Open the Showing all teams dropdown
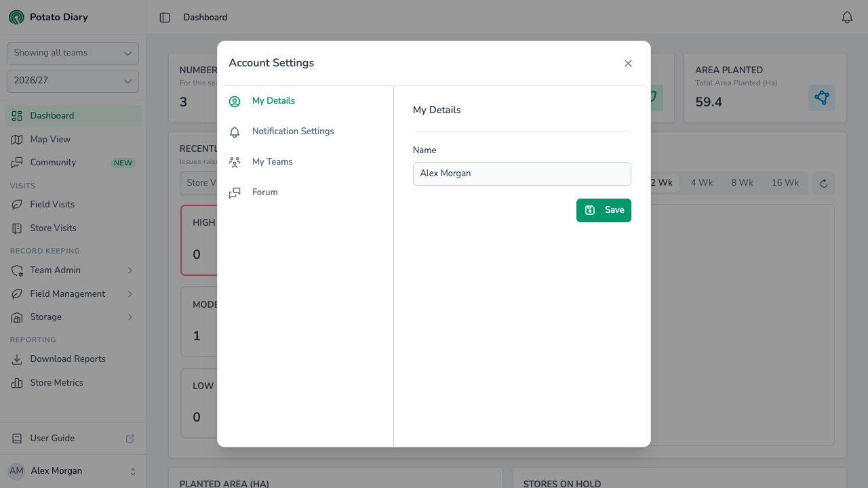The image size is (868, 488). click(73, 54)
